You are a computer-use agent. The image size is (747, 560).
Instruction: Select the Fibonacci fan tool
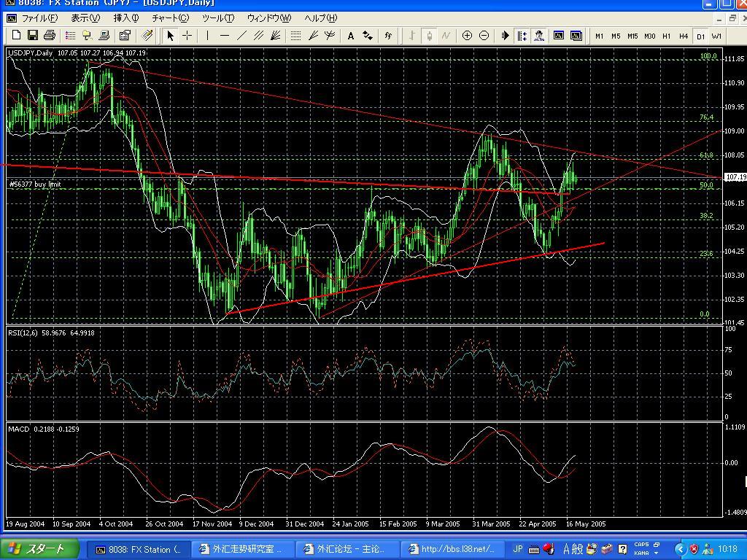(276, 35)
